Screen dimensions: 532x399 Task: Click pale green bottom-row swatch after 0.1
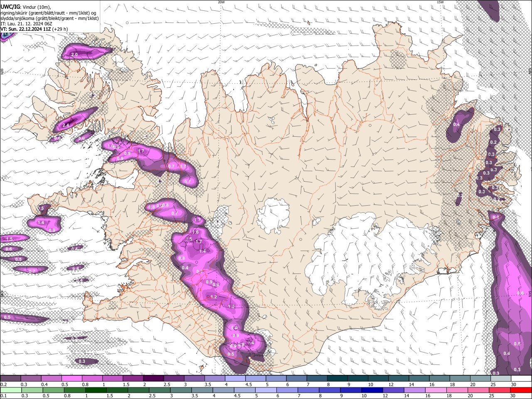coord(10,390)
